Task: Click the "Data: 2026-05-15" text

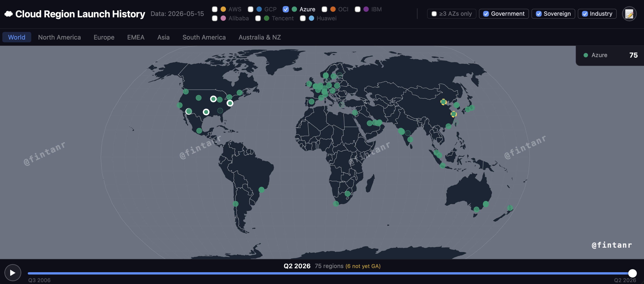Action: click(x=177, y=14)
